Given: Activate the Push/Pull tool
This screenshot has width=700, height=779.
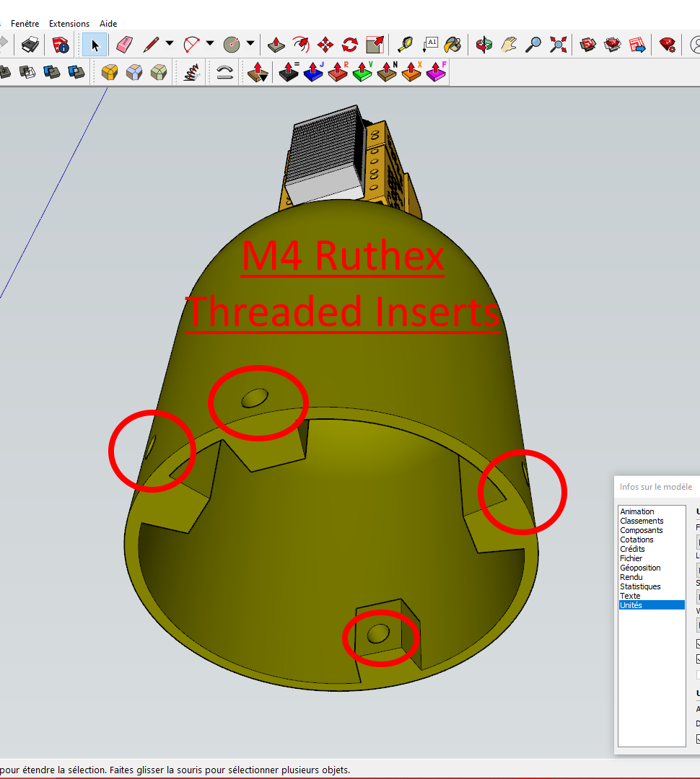Looking at the screenshot, I should point(276,45).
